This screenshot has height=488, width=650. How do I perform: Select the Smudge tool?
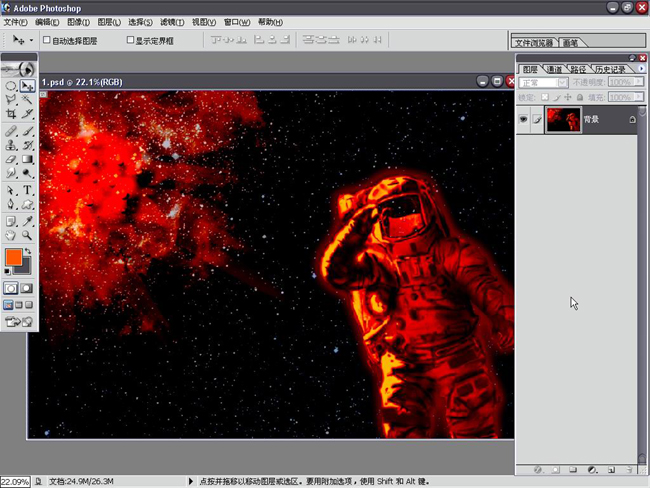click(x=11, y=173)
